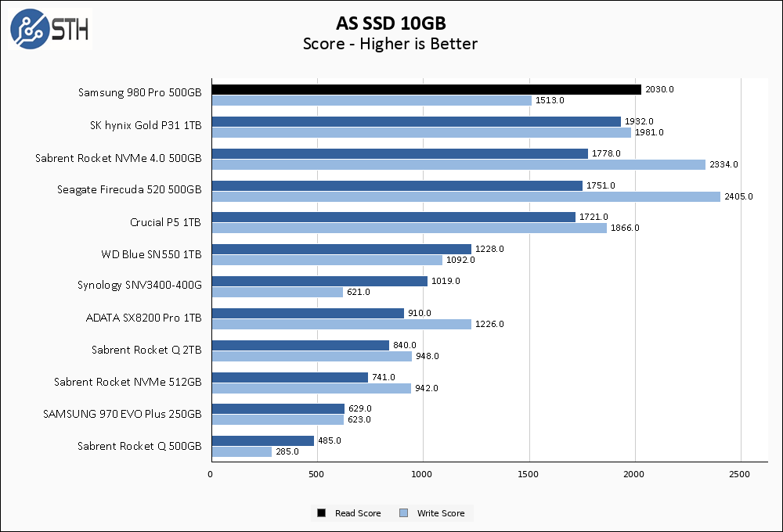This screenshot has height=532, width=783.
Task: Select the Sabrent Rocket Q 500GB label
Action: [x=139, y=446]
